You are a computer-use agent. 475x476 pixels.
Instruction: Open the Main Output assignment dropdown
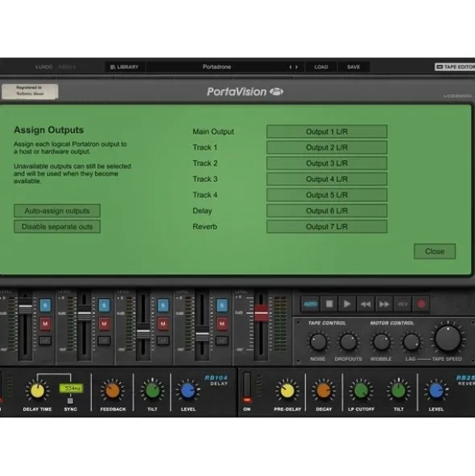click(x=327, y=132)
